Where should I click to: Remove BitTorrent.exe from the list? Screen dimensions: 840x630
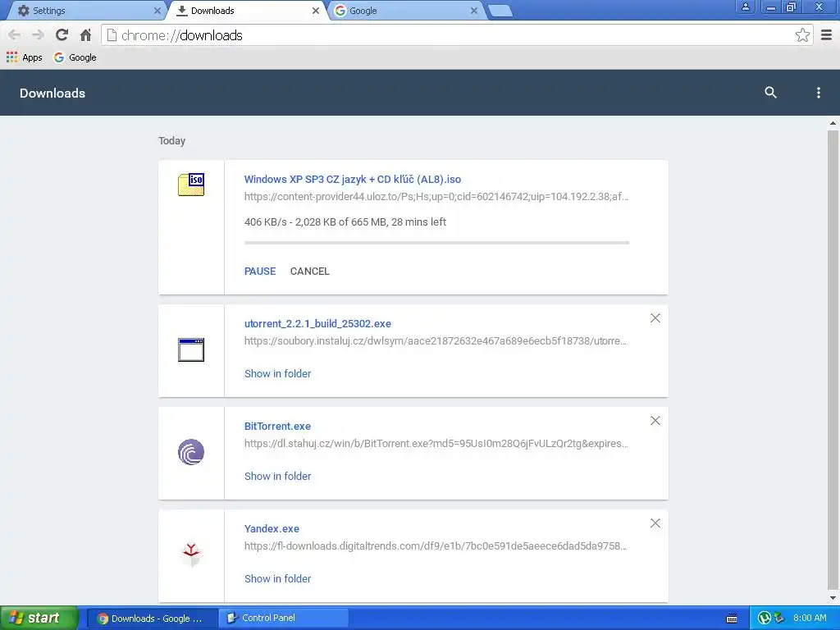point(655,421)
